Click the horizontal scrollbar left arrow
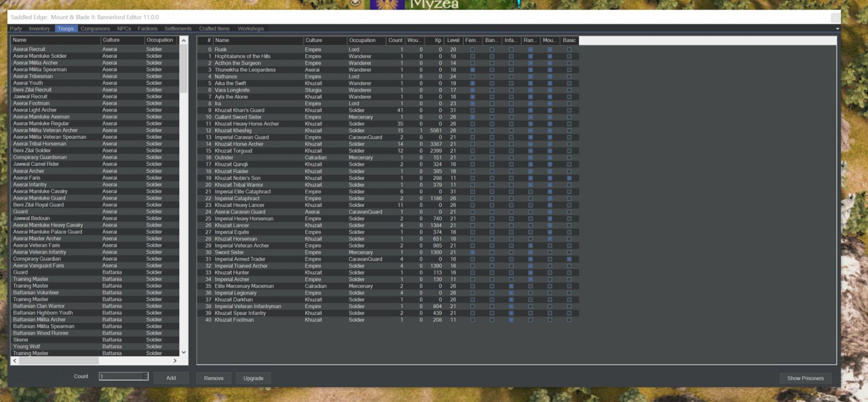The height and width of the screenshot is (402, 868). click(15, 361)
